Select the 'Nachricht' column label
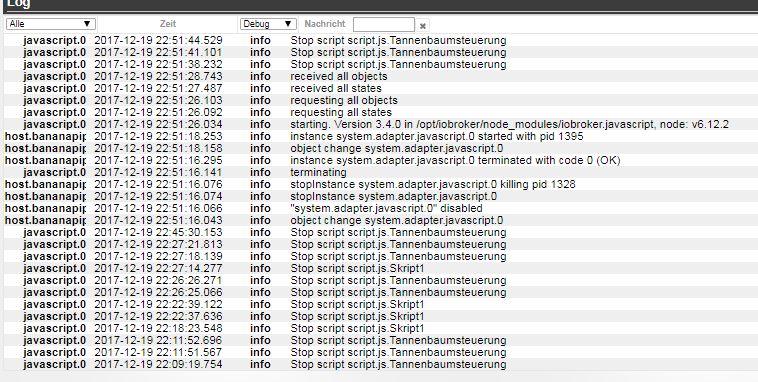 [x=325, y=24]
